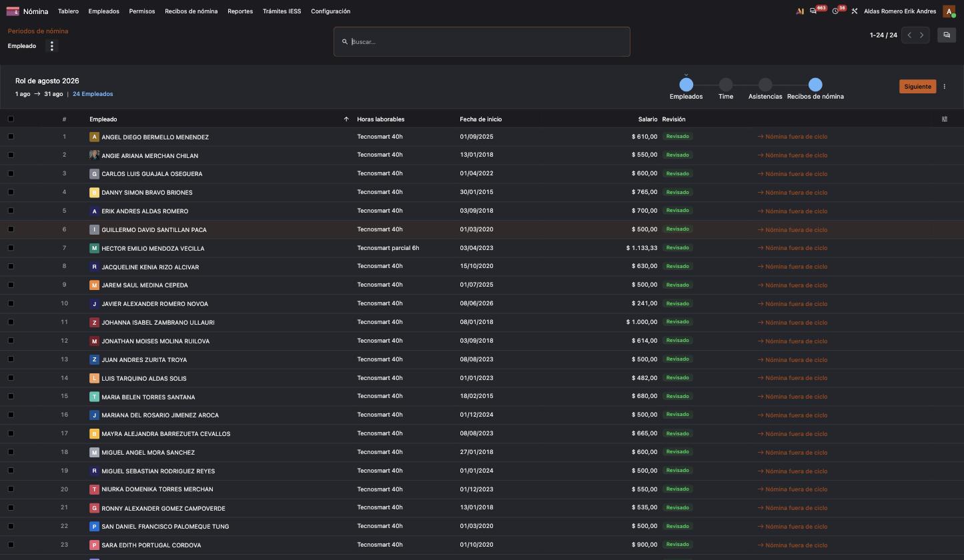Click the sort arrow in Empleado column header

(x=346, y=119)
